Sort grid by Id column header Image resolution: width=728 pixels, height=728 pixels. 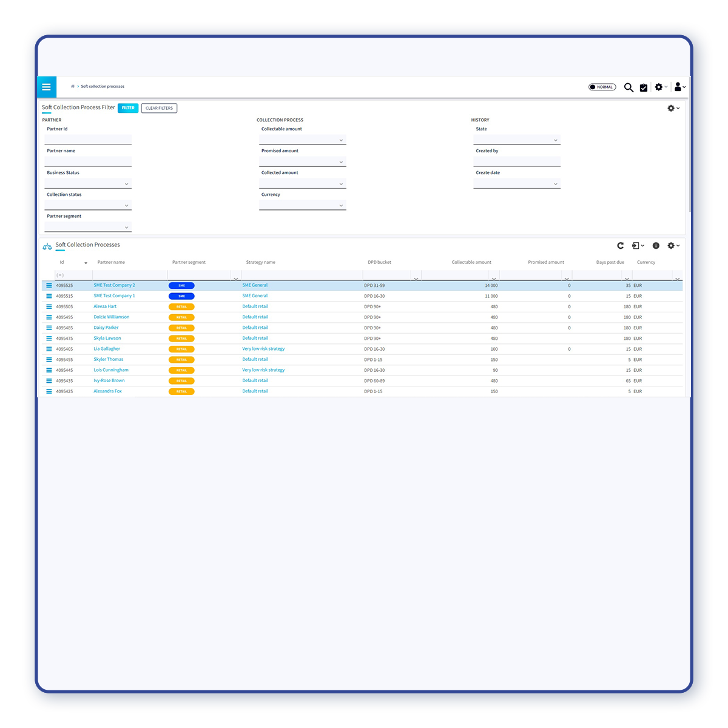tap(62, 262)
